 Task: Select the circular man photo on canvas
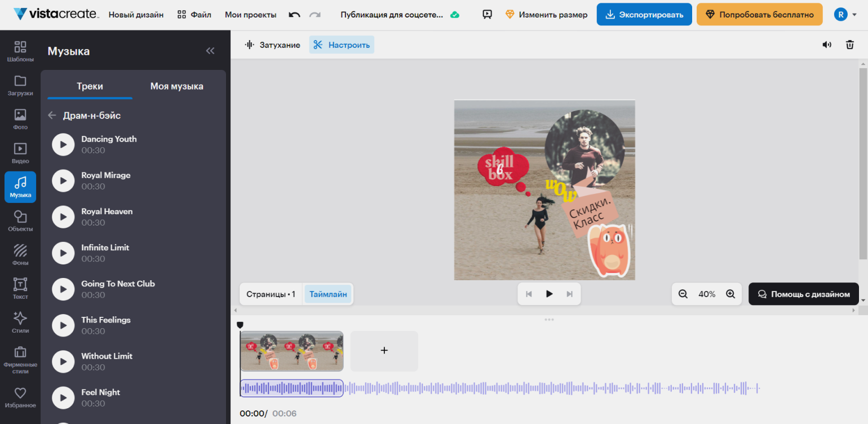584,149
